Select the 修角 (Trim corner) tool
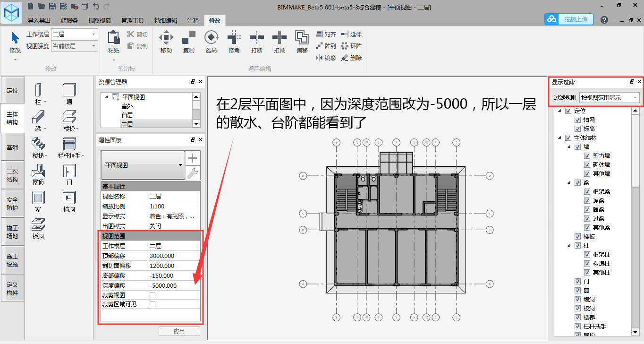The image size is (644, 344). 234,42
